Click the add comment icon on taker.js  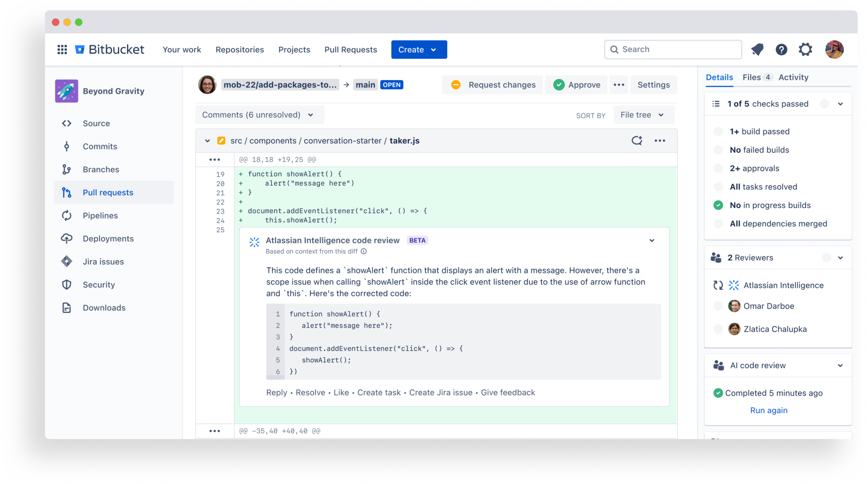(637, 141)
